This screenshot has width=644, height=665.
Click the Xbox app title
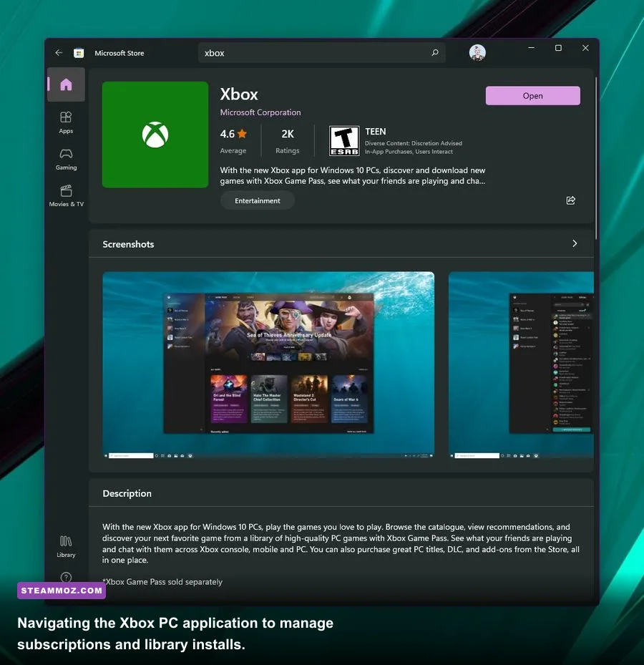tap(239, 94)
